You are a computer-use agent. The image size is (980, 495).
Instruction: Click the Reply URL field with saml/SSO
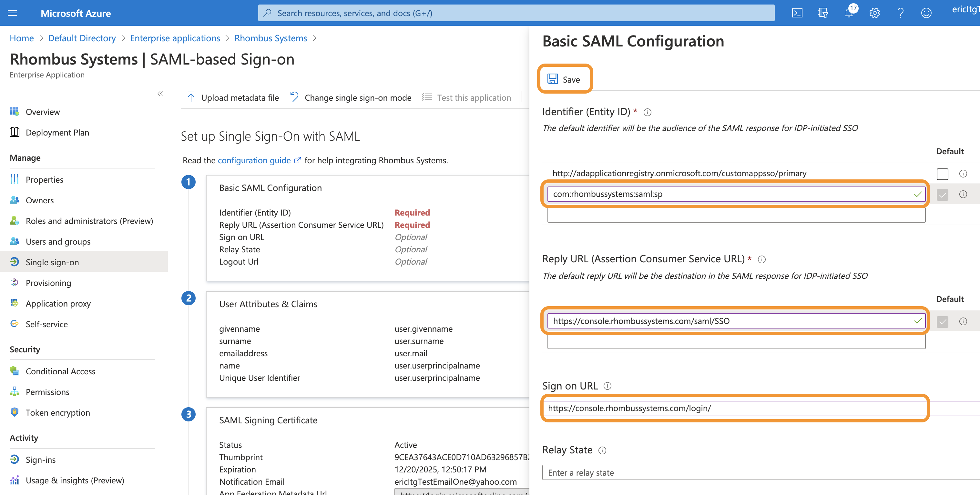click(x=736, y=321)
